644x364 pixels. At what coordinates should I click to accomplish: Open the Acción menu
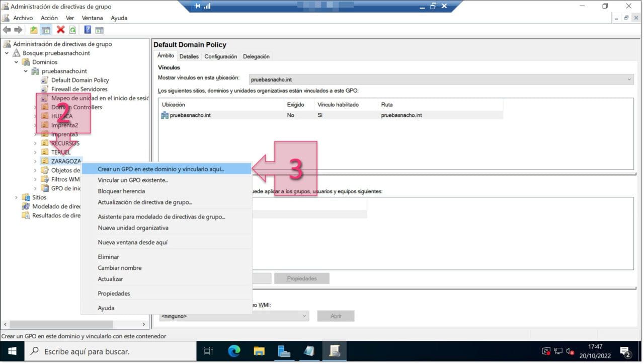pyautogui.click(x=49, y=18)
